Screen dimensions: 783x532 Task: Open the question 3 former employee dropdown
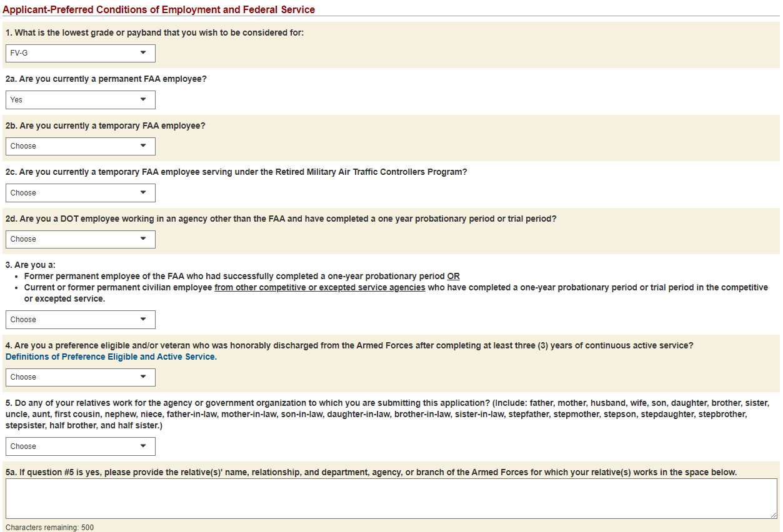click(80, 320)
